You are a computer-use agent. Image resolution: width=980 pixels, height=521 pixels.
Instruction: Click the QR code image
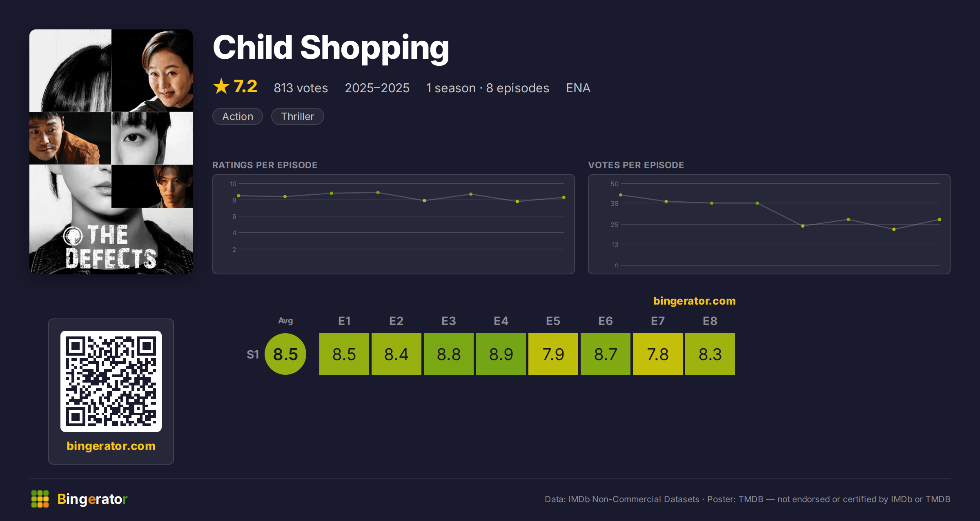[111, 381]
